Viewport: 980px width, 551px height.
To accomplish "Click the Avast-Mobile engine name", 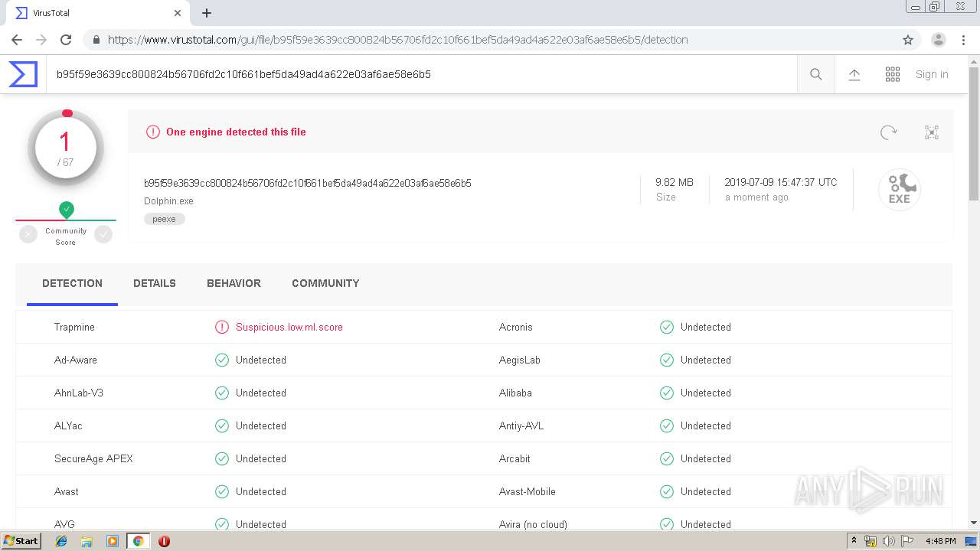I will click(528, 491).
